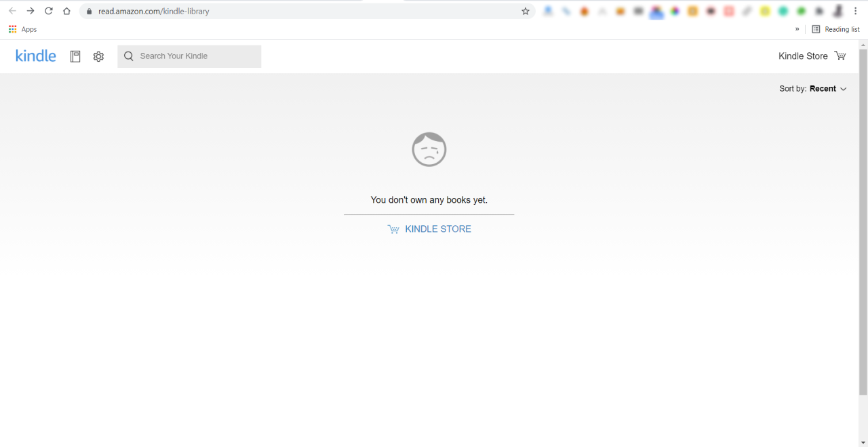Open Chrome three-dot menu

click(856, 11)
